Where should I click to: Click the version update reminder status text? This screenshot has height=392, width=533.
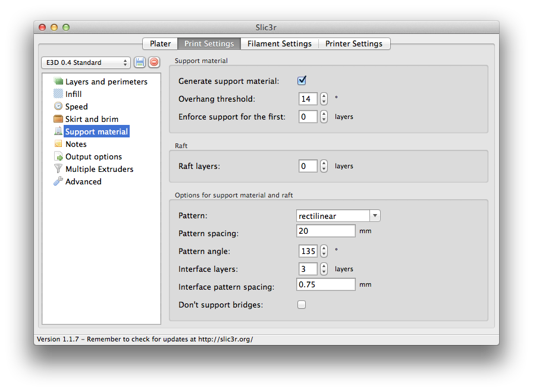[x=145, y=339]
